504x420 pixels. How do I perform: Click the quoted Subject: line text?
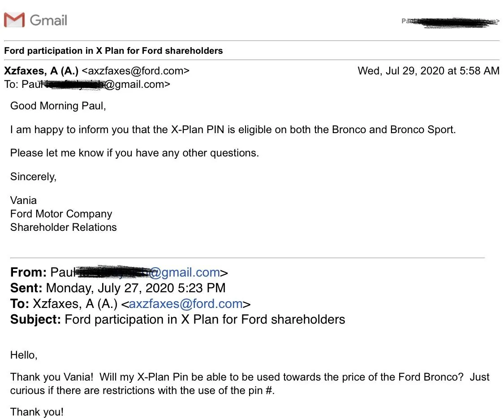click(178, 320)
